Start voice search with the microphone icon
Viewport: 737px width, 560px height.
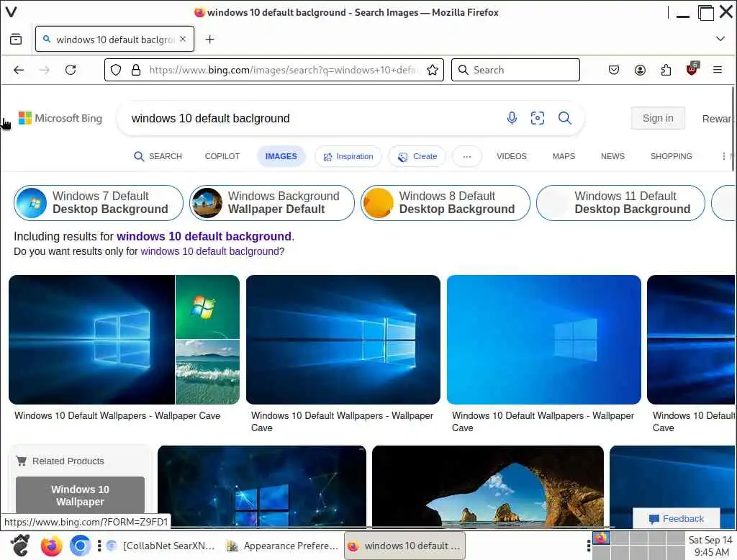[x=512, y=118]
